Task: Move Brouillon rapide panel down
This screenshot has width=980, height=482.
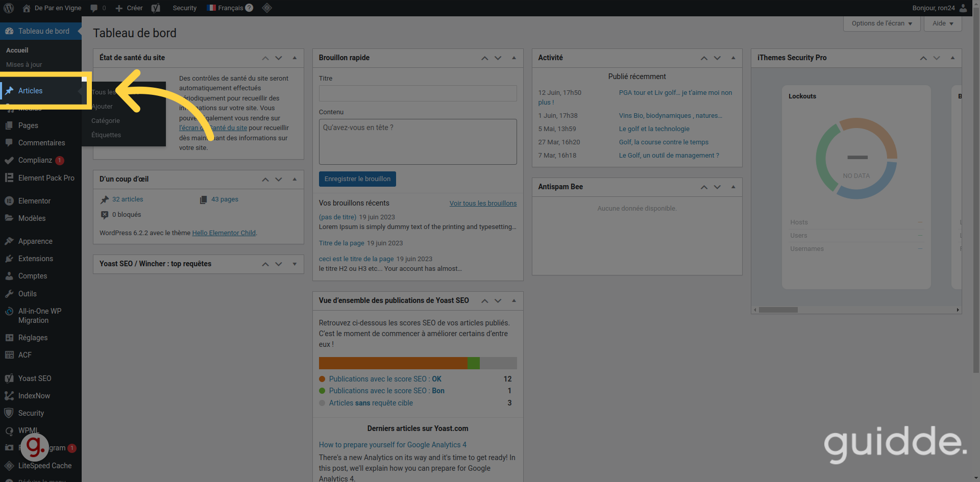Action: (x=498, y=58)
